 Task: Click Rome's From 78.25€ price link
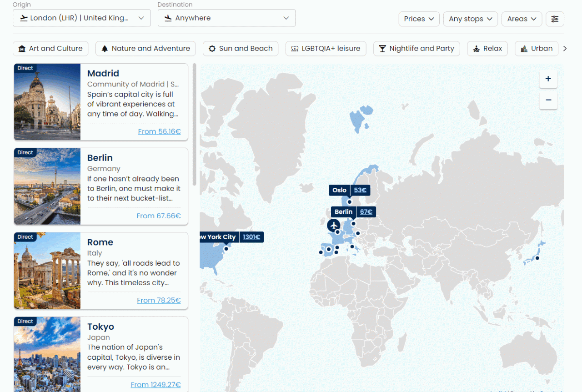click(x=159, y=300)
